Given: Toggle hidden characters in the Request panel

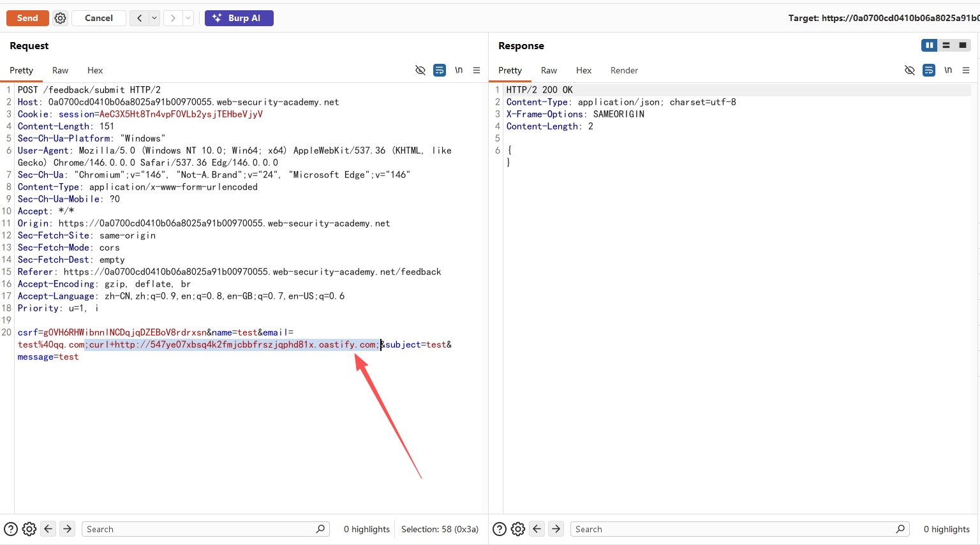Looking at the screenshot, I should (x=420, y=70).
